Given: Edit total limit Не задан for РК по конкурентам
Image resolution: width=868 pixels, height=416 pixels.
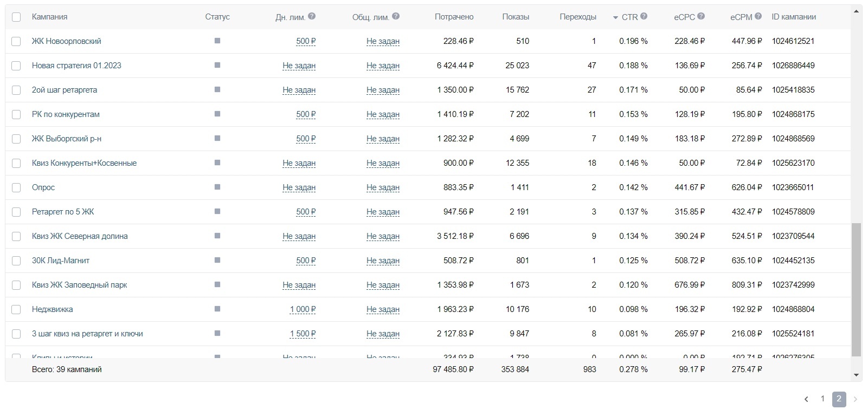Looking at the screenshot, I should tap(383, 114).
